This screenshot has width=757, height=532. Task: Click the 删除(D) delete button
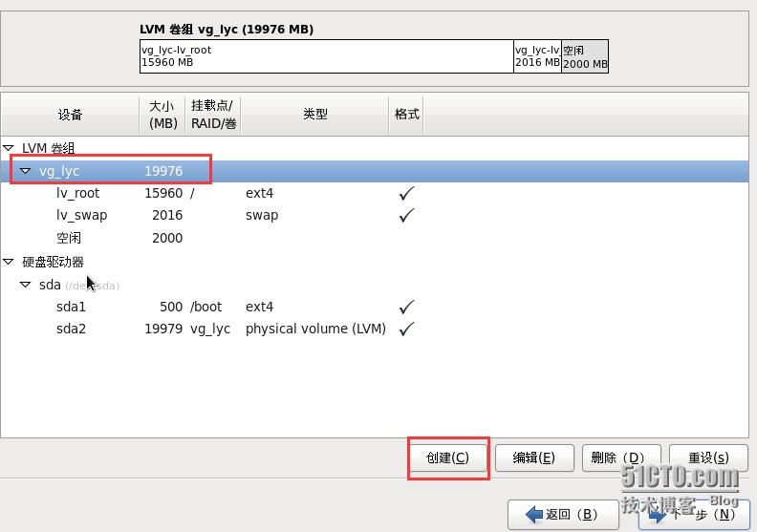pyautogui.click(x=621, y=458)
